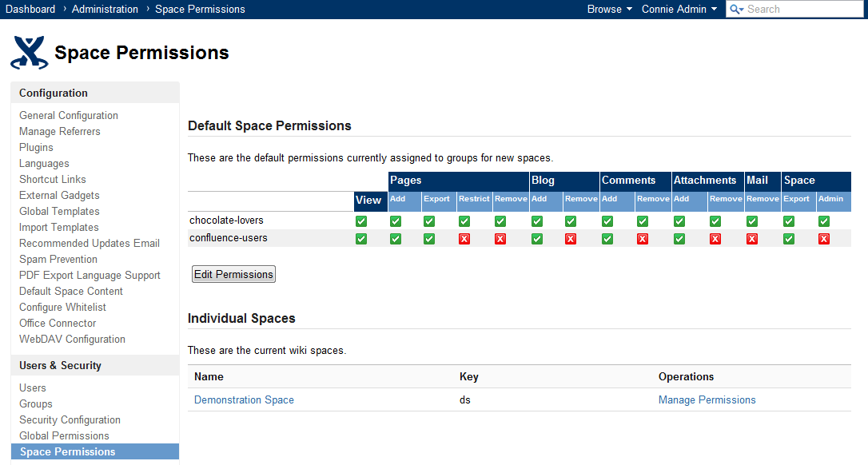868x465 pixels.
Task: Open Global Templates in sidebar
Action: coord(59,212)
